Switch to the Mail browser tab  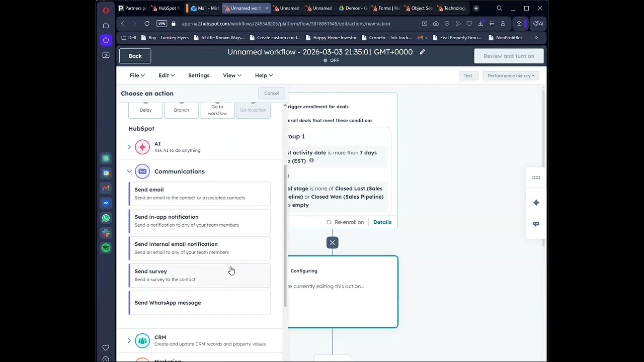point(204,8)
